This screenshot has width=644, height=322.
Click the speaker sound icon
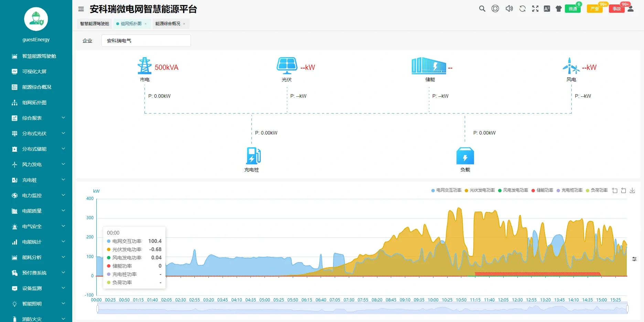pos(509,9)
